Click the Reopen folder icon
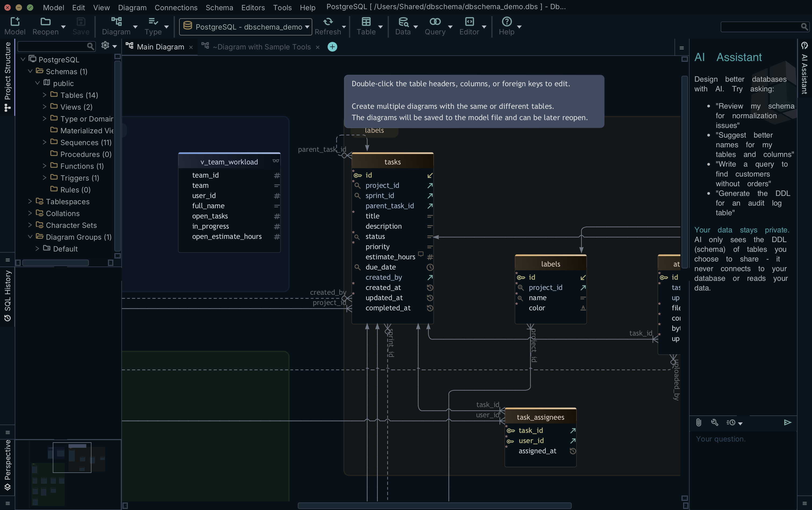This screenshot has width=812, height=510. pos(45,22)
